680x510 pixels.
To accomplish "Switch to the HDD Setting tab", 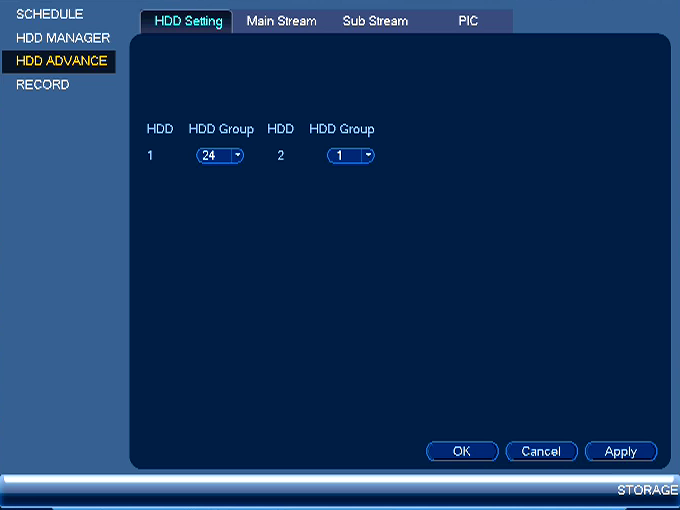I will coord(187,21).
